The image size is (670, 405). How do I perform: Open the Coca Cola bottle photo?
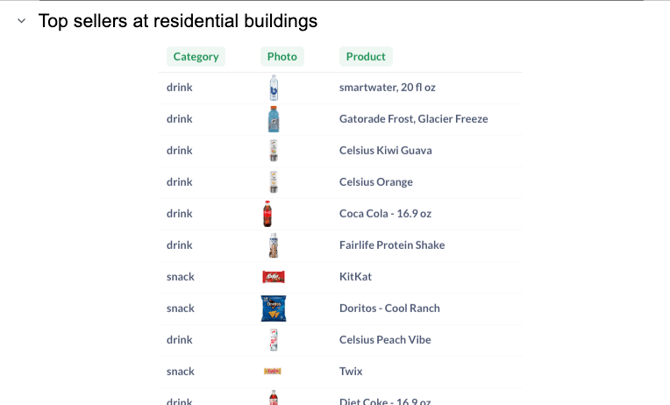(x=268, y=214)
